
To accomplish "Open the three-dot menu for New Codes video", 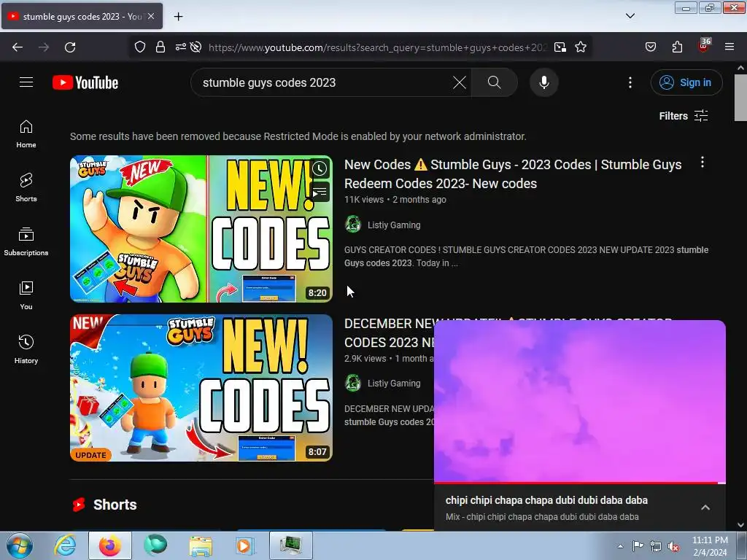I will 703,163.
